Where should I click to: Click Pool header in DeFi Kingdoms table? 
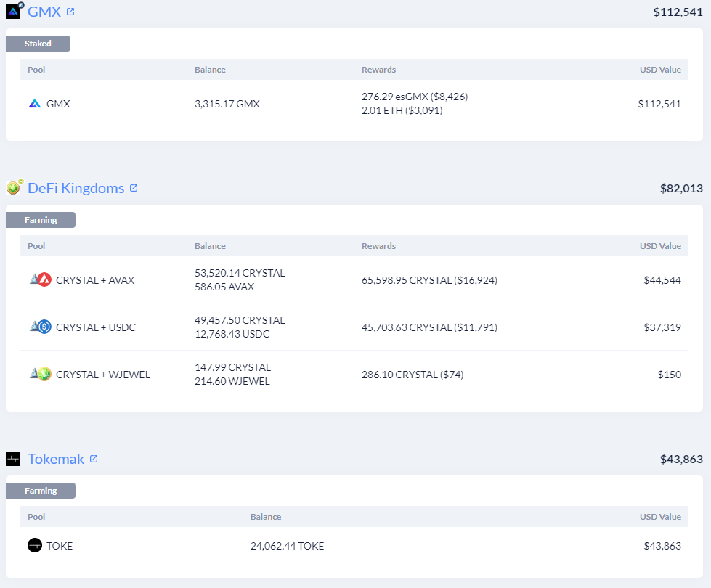pyautogui.click(x=36, y=245)
